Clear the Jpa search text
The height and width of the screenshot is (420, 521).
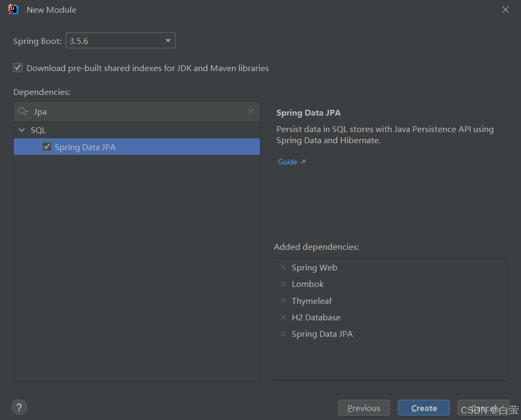click(251, 111)
